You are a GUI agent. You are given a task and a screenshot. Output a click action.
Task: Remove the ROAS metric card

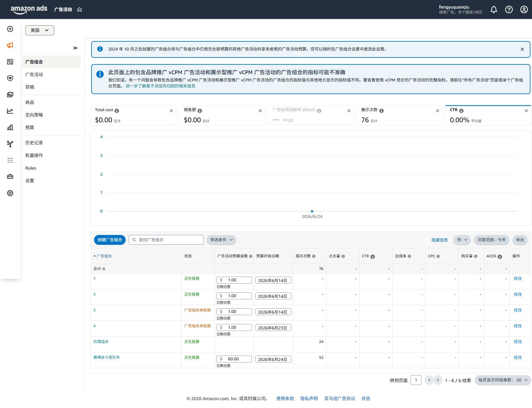[349, 111]
